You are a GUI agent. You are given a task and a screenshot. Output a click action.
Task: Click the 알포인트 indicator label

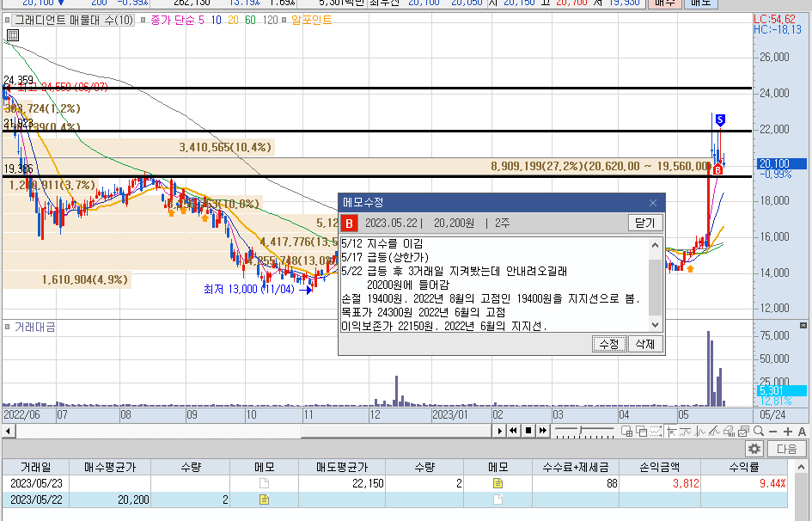[311, 20]
